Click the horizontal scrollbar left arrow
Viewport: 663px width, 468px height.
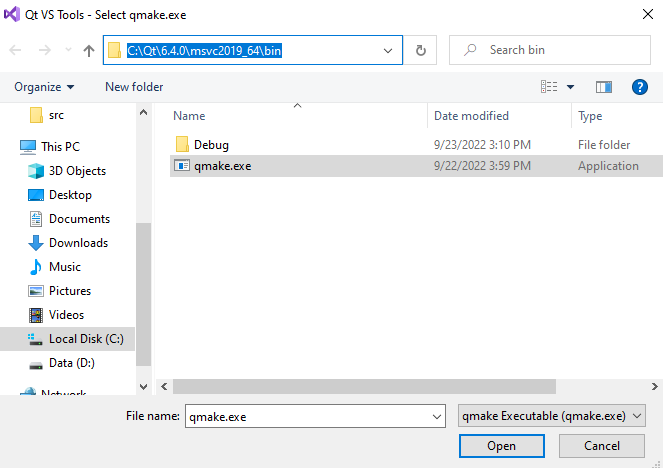[x=164, y=386]
